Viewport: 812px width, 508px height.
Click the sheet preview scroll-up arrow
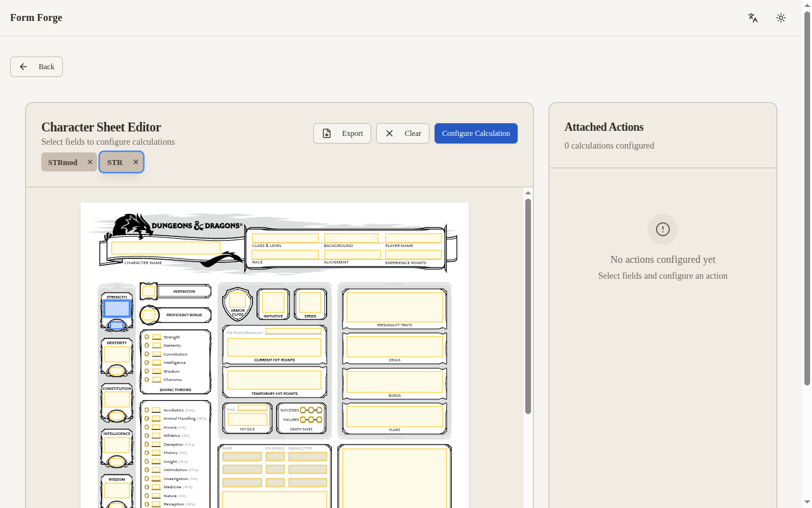click(528, 192)
